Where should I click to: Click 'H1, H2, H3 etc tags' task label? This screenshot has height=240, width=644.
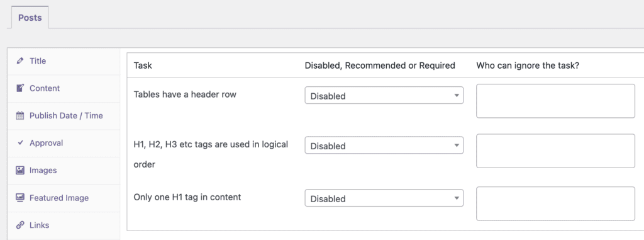(x=211, y=154)
